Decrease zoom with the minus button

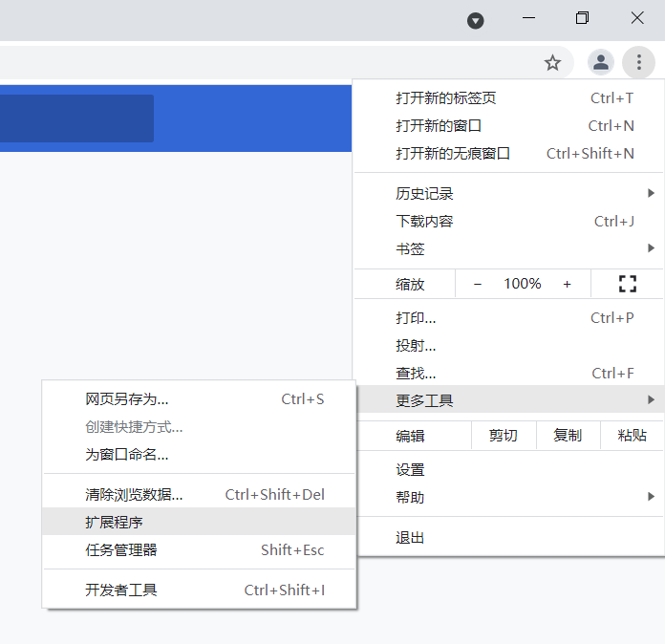pos(478,284)
